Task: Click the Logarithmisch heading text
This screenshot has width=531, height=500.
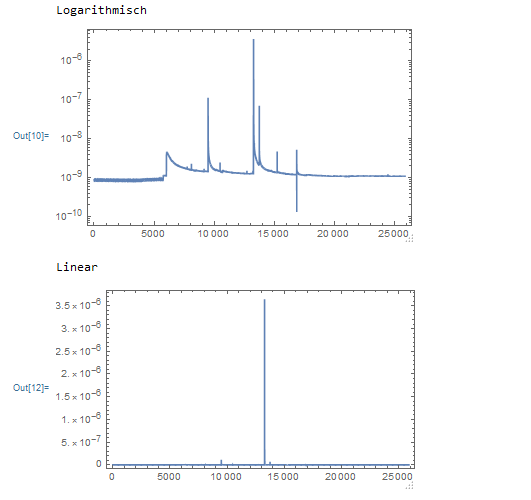Action: click(x=101, y=10)
